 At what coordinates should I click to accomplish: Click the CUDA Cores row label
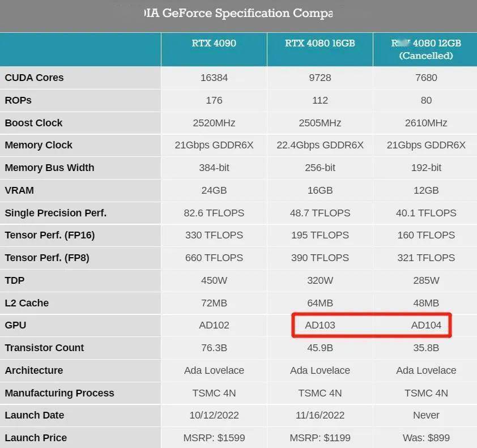point(34,78)
